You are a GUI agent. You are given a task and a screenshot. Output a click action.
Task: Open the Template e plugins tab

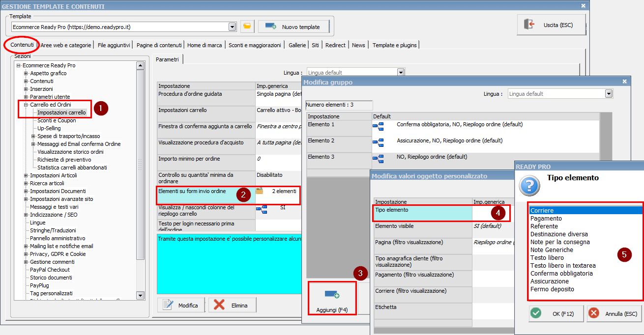[394, 45]
